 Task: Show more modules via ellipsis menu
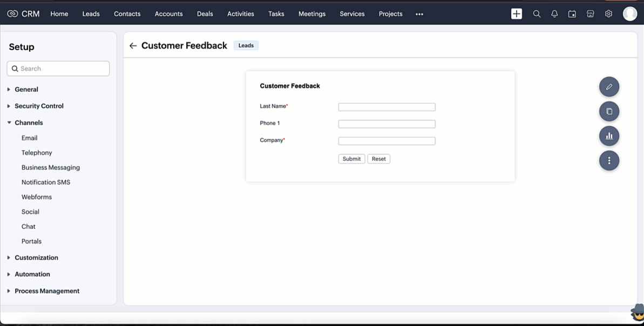click(419, 15)
